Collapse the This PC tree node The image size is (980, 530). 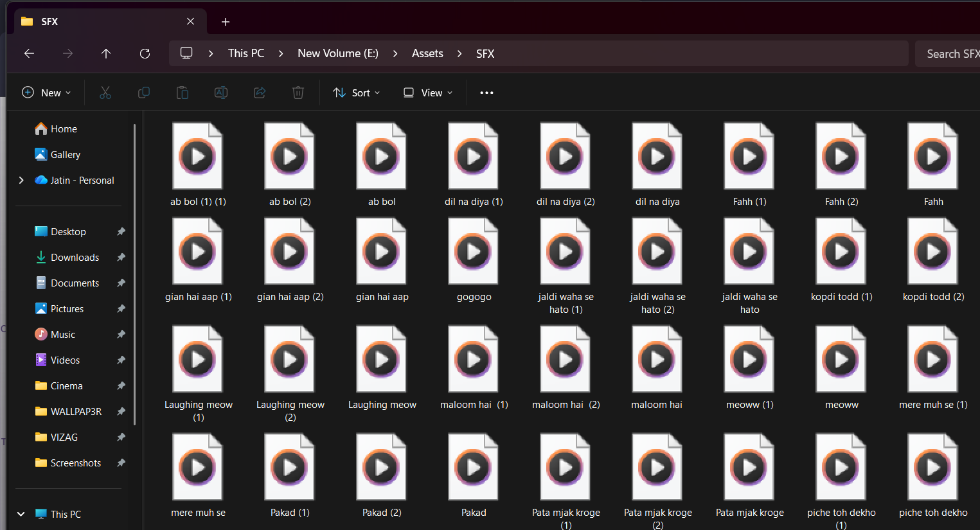[21, 514]
